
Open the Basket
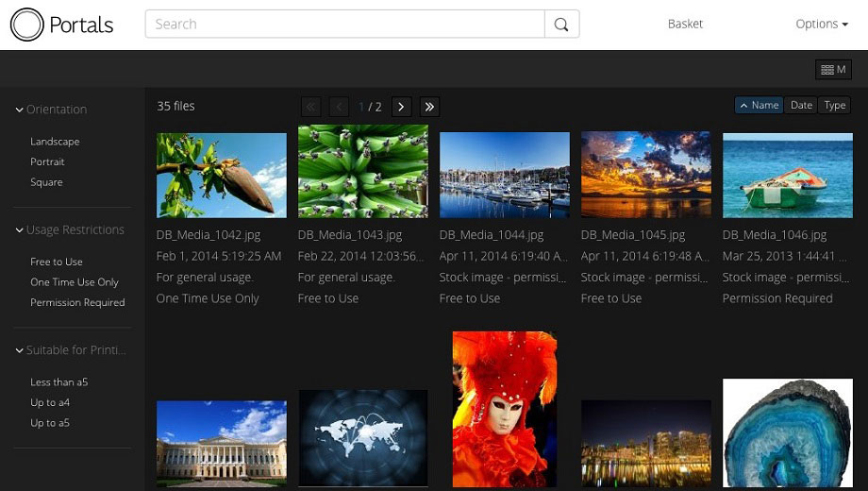pyautogui.click(x=685, y=25)
